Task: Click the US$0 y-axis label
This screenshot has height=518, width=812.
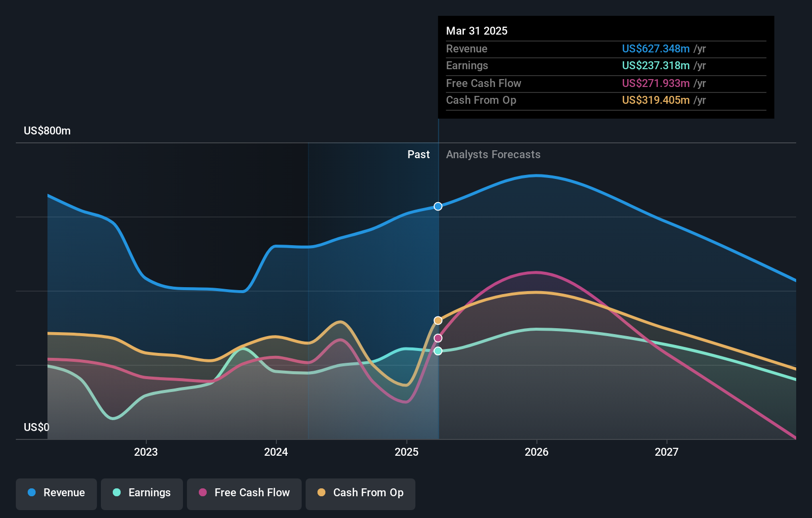Action: click(x=37, y=427)
